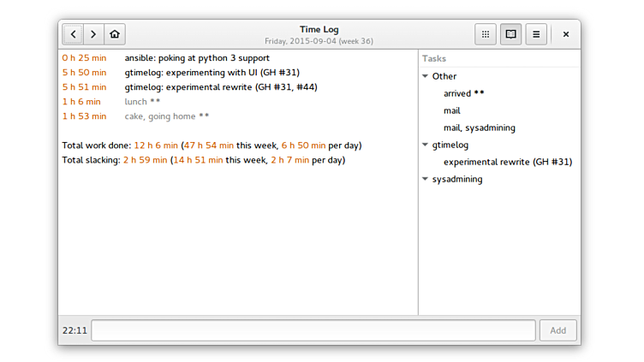
Task: Close the Time Log window
Action: (x=566, y=34)
